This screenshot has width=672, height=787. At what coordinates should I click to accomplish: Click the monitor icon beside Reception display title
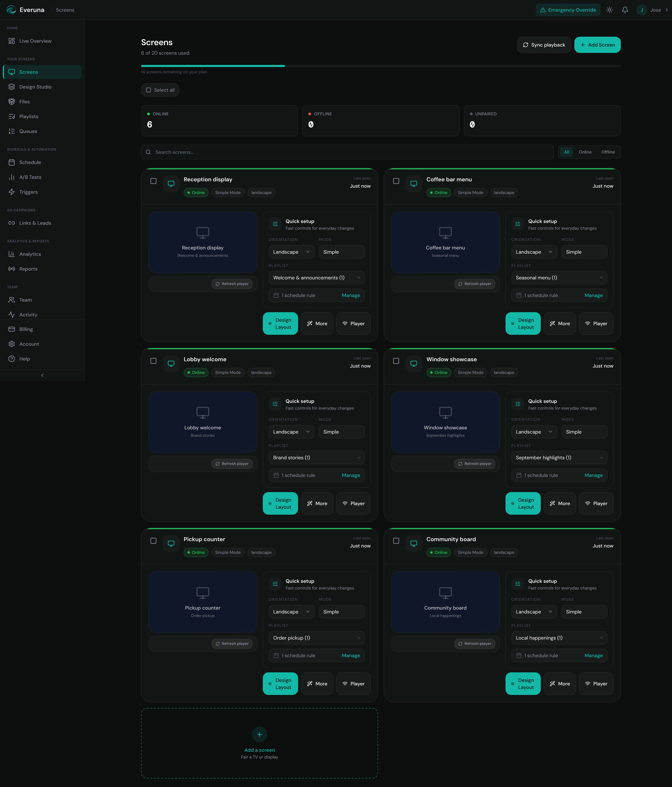(171, 184)
